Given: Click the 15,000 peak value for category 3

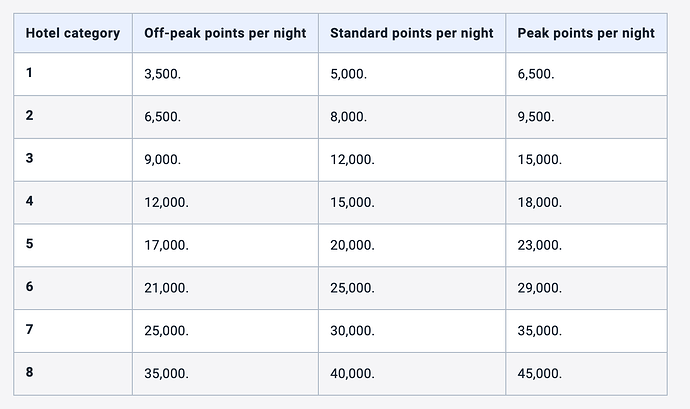Looking at the screenshot, I should coord(540,159).
